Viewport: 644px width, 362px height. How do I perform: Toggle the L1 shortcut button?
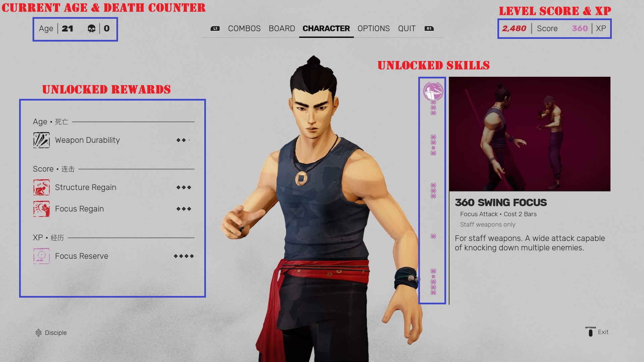click(216, 29)
